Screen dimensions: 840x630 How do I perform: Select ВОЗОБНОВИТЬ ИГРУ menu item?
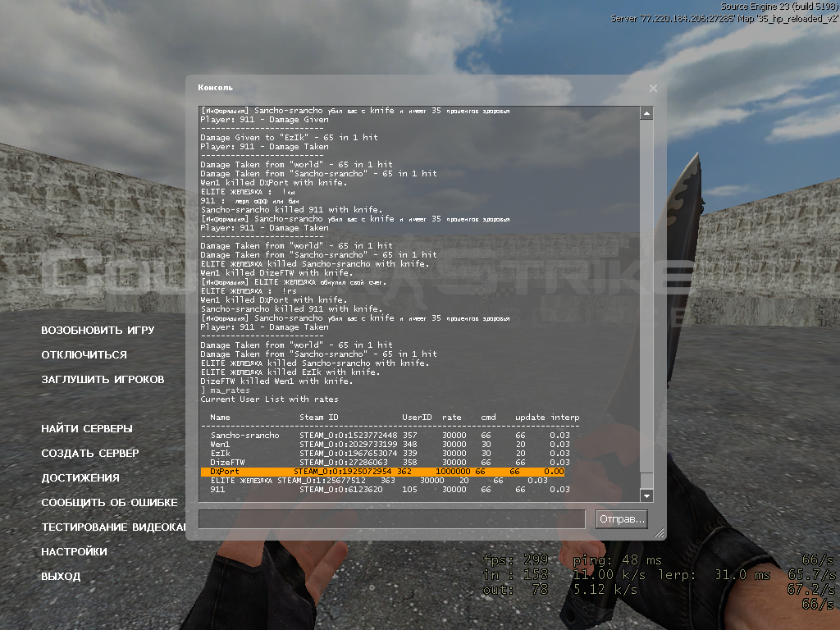pos(98,331)
